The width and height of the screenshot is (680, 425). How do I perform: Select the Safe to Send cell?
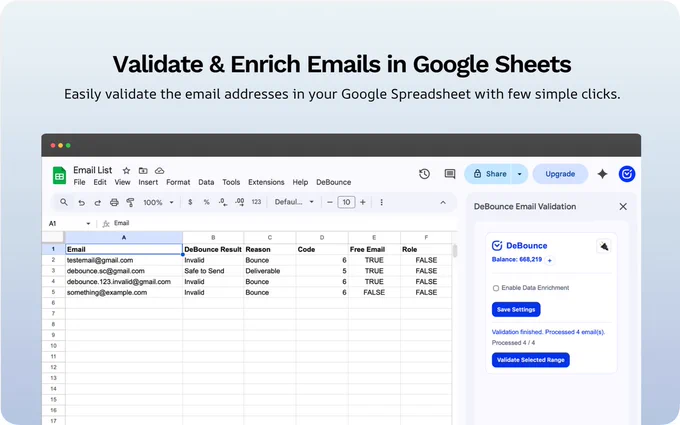tap(213, 271)
